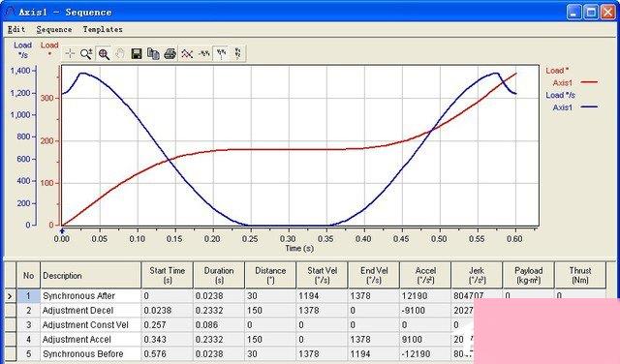Click the zoom in/out magnifier icon
Viewport: 620px width, 364px height.
[x=86, y=54]
